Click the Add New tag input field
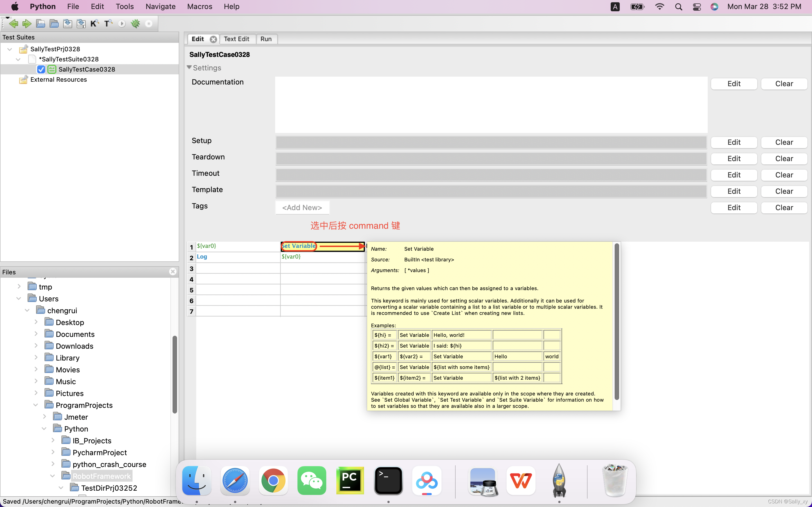This screenshot has width=812, height=507. [302, 207]
